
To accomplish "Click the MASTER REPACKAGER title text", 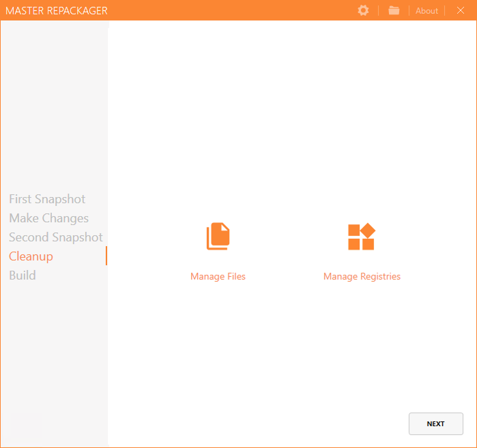I will coord(57,11).
